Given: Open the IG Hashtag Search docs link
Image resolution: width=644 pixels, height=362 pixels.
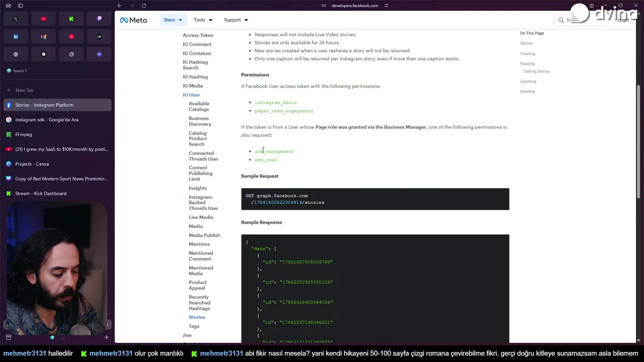Looking at the screenshot, I should point(195,65).
